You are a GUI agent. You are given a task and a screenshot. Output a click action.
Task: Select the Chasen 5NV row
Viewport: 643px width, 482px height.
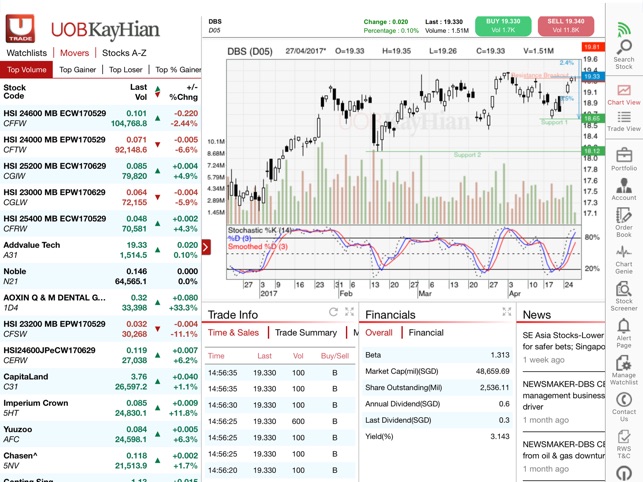(100, 460)
